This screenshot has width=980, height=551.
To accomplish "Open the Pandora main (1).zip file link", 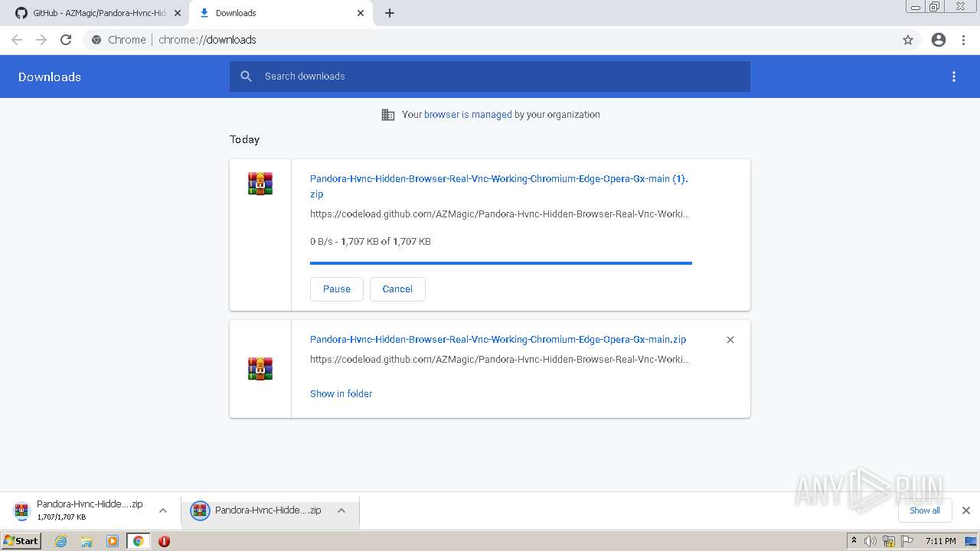I will pyautogui.click(x=498, y=186).
